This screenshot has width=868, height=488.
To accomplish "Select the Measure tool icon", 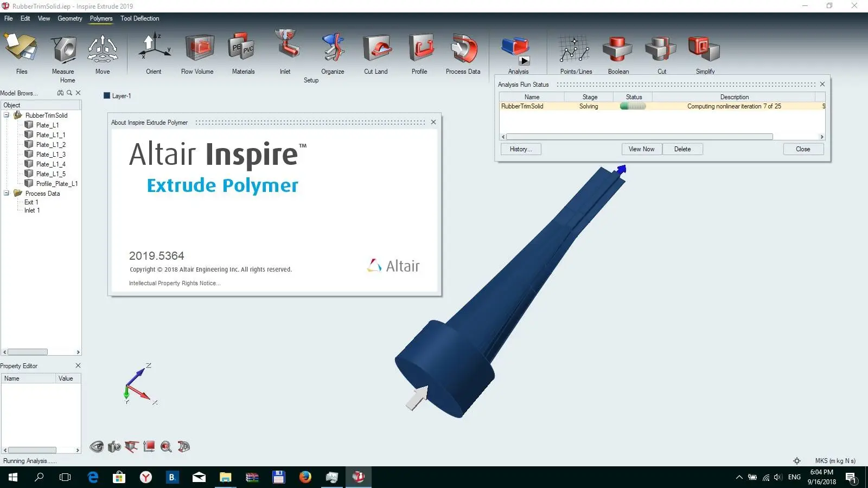I will (x=64, y=49).
